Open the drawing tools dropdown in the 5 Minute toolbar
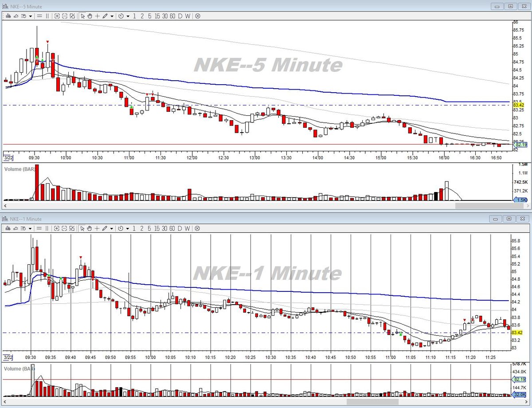 tap(112, 16)
